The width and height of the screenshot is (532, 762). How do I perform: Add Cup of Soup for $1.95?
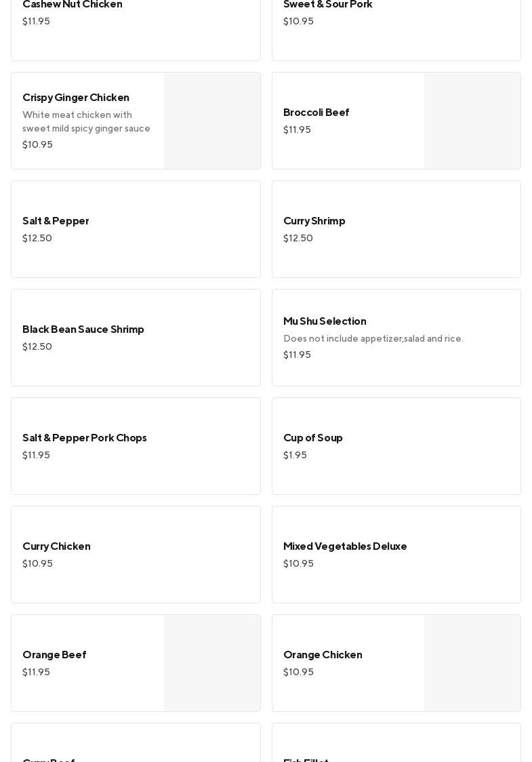click(x=396, y=446)
